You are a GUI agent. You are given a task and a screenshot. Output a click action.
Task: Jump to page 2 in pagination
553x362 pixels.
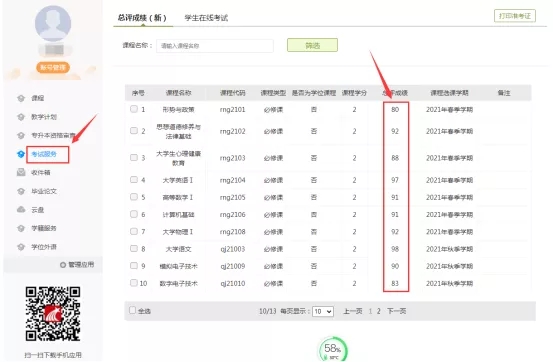click(x=378, y=311)
